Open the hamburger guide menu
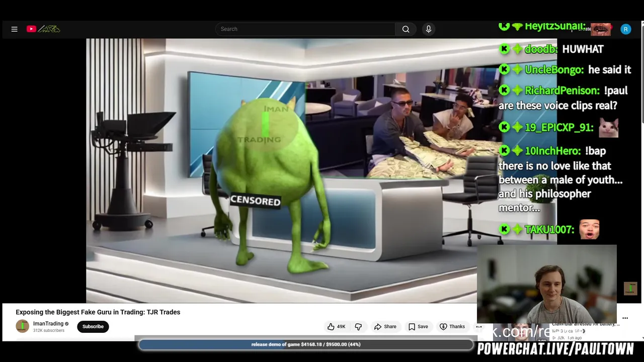The width and height of the screenshot is (644, 362). point(14,29)
